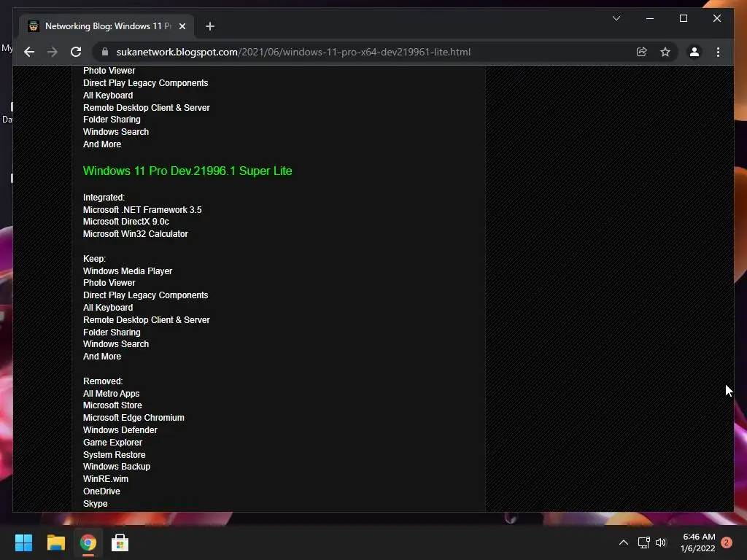Click the Removed: label
This screenshot has height=560, width=747.
point(103,381)
